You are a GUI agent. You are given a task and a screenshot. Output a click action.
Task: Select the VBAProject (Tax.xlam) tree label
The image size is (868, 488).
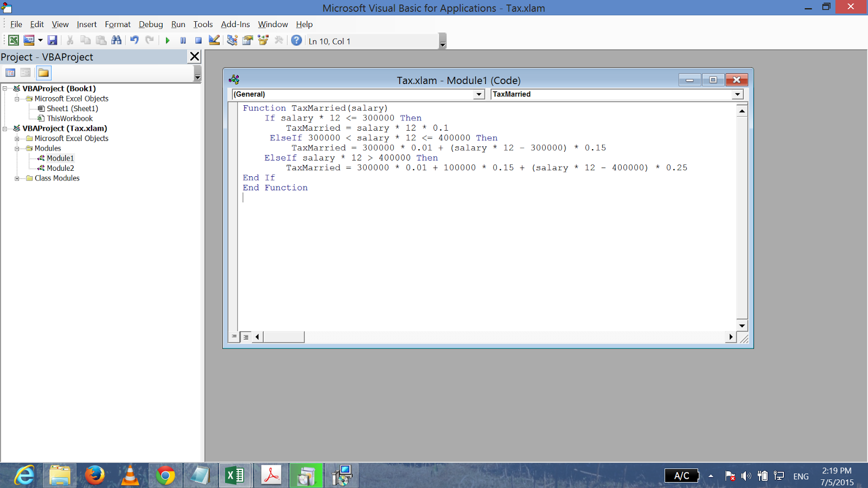pos(65,129)
